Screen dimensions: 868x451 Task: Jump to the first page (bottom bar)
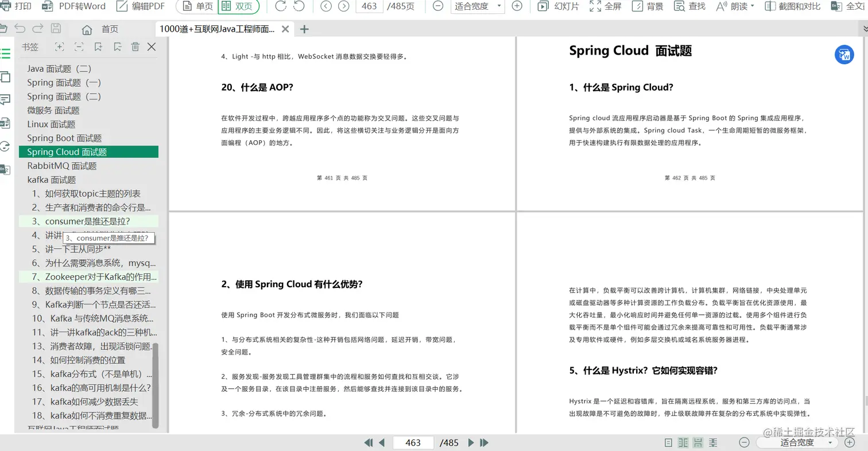tap(369, 443)
